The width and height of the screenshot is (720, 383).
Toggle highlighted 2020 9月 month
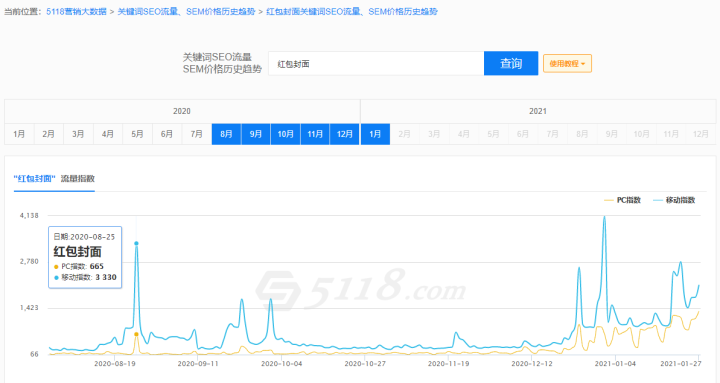[256, 134]
